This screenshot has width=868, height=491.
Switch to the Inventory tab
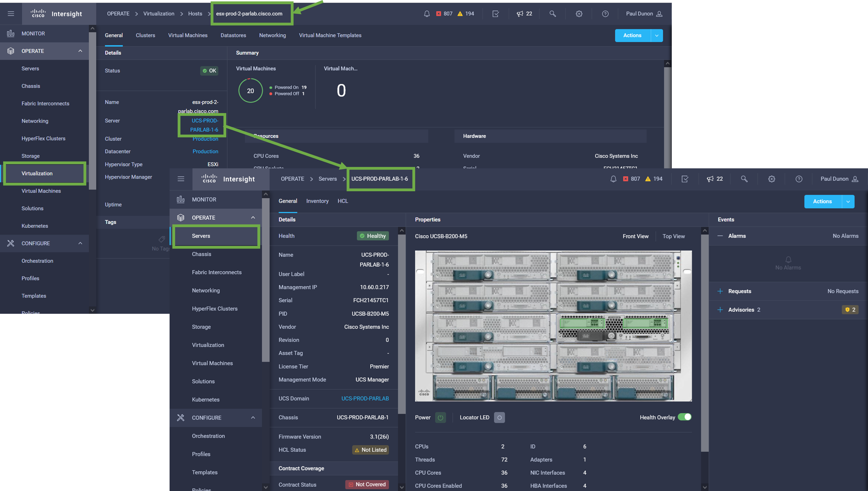pos(317,201)
